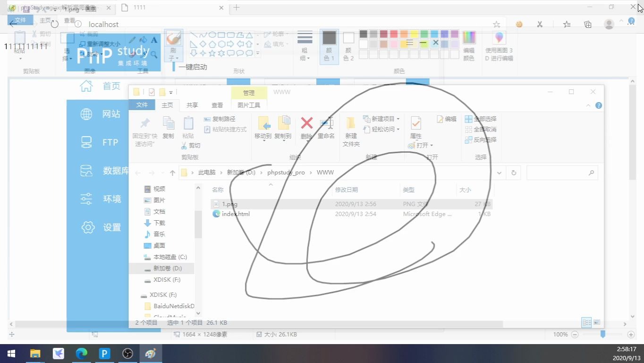Switch to 查看 tab in Explorer

[217, 105]
